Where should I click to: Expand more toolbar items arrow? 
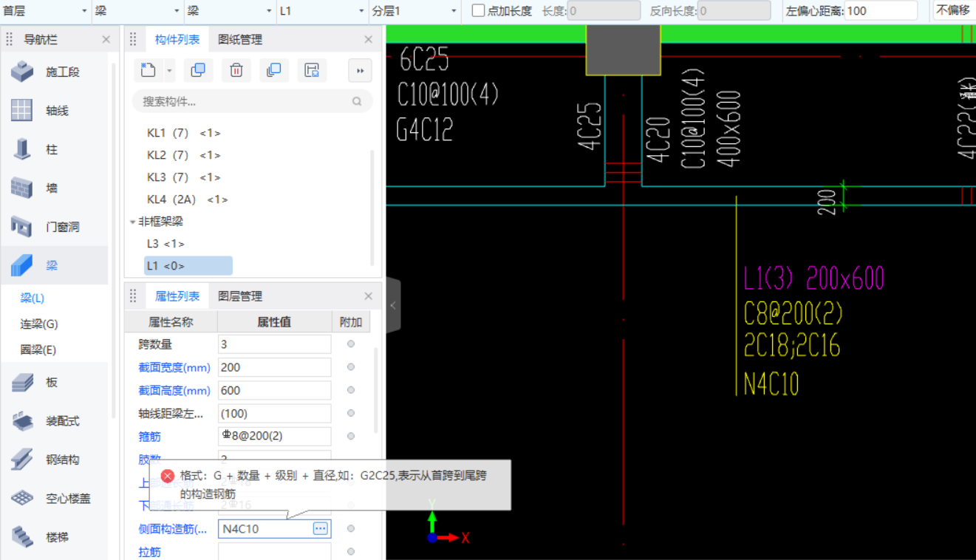[360, 70]
